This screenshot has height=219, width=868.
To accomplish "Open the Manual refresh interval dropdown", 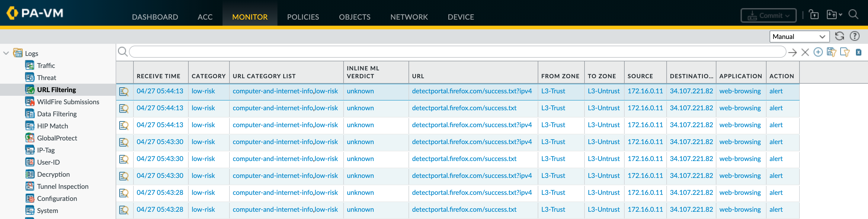I will (x=799, y=36).
